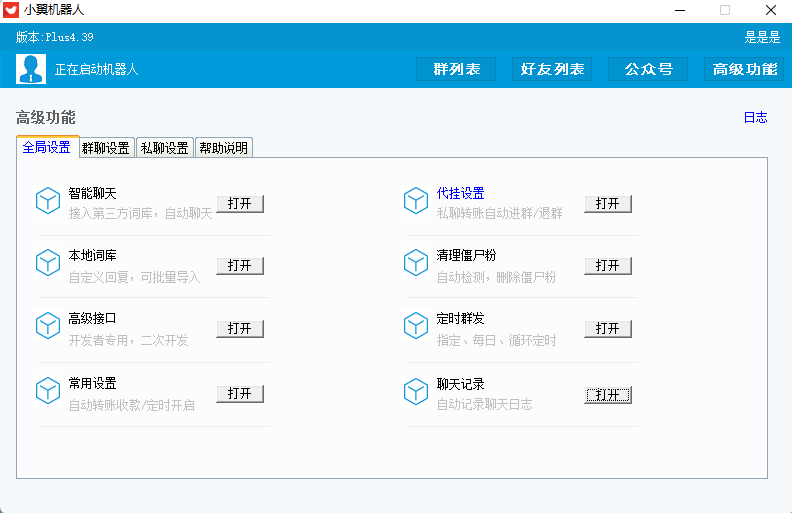Select the 全局设置 tab
This screenshot has height=513, width=792.
(47, 147)
